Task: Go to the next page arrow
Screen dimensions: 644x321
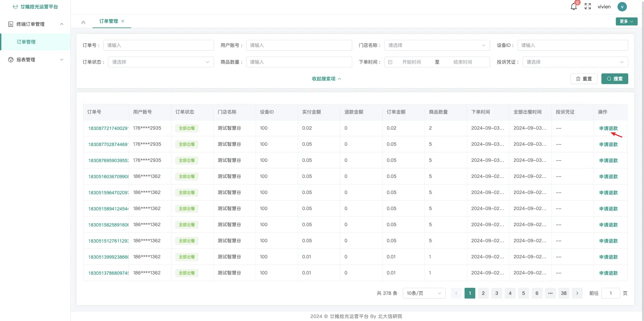Action: (577, 293)
